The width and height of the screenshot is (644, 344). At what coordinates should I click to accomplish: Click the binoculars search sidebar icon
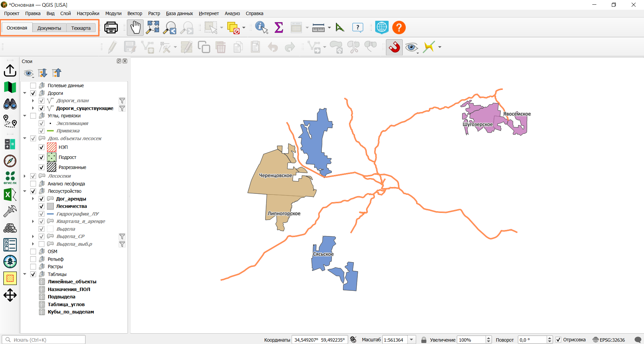(10, 104)
